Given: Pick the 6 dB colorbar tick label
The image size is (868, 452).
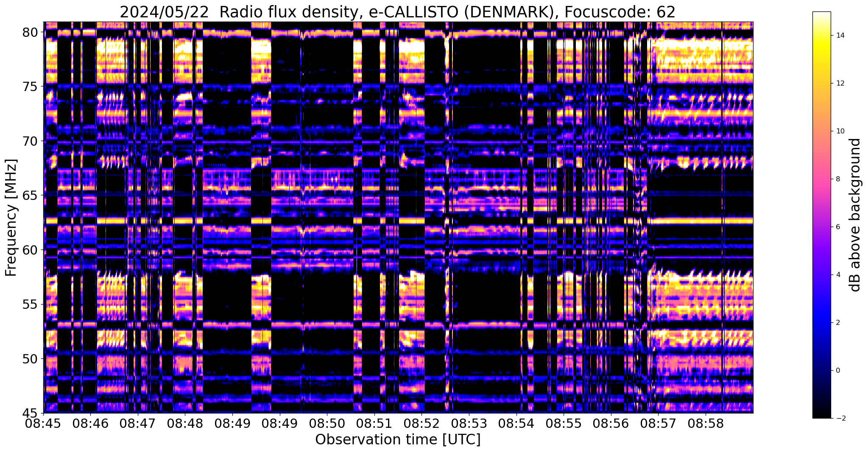Looking at the screenshot, I should point(837,227).
